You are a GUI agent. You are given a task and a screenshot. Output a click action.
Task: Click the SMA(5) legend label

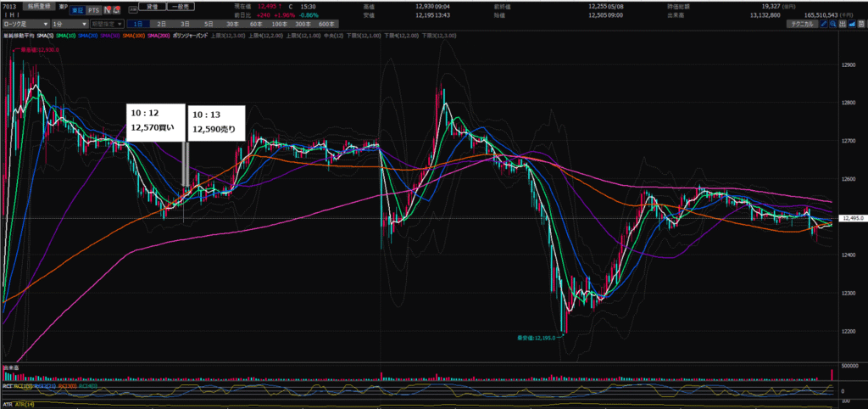(x=45, y=36)
